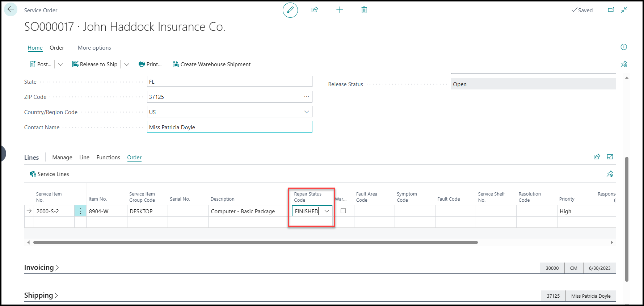644x306 pixels.
Task: Create new record with plus icon
Action: pos(340,10)
